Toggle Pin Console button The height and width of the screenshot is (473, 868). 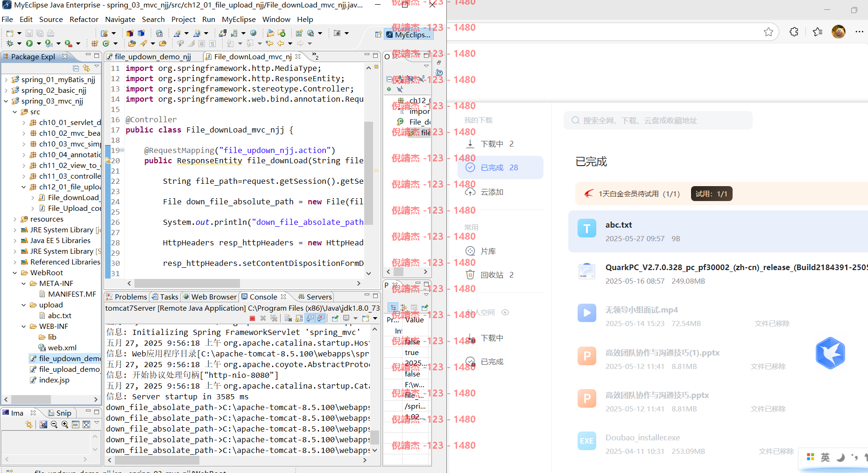click(335, 318)
